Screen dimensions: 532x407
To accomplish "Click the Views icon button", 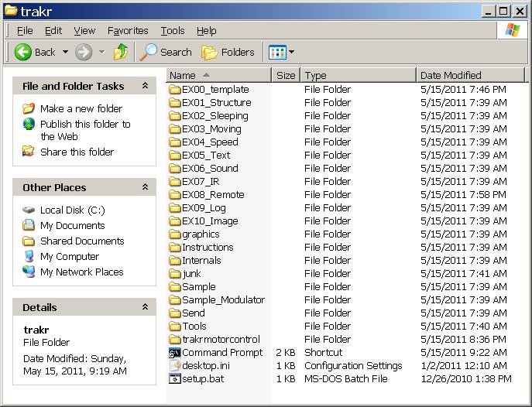I will point(277,52).
